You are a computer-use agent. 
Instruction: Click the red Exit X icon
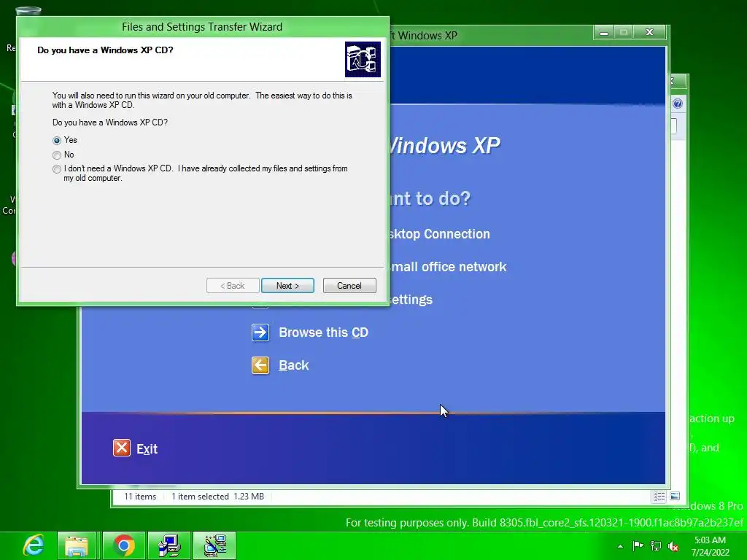pyautogui.click(x=122, y=448)
